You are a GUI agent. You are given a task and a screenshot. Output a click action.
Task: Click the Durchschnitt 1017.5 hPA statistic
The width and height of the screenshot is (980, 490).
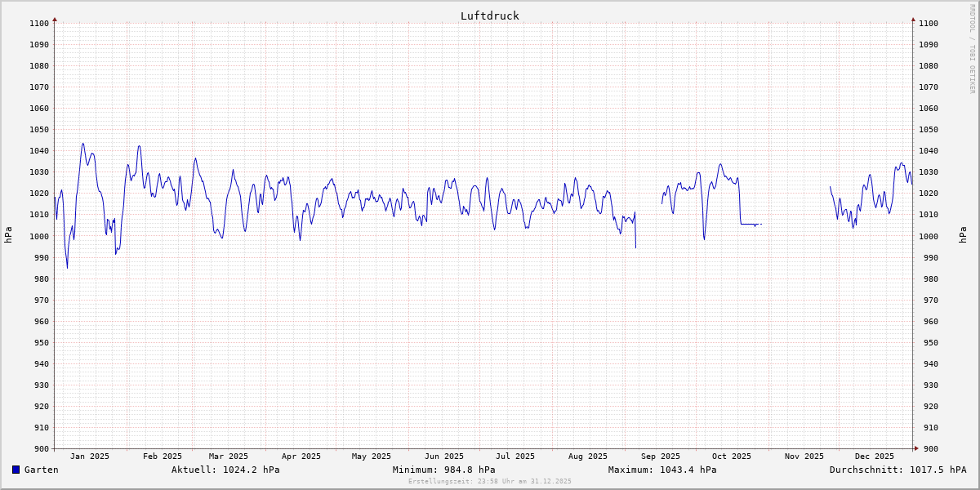coord(898,470)
